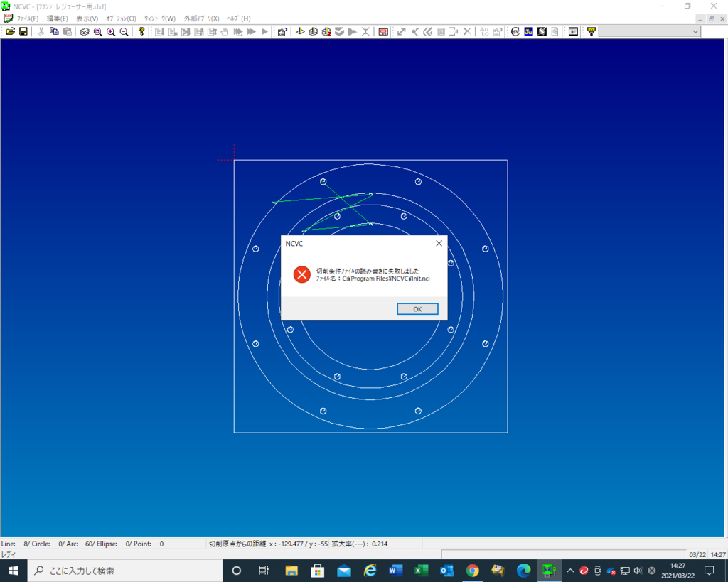The width and height of the screenshot is (728, 582).
Task: Click the blue JW icon in toolbar
Action: pos(529,32)
